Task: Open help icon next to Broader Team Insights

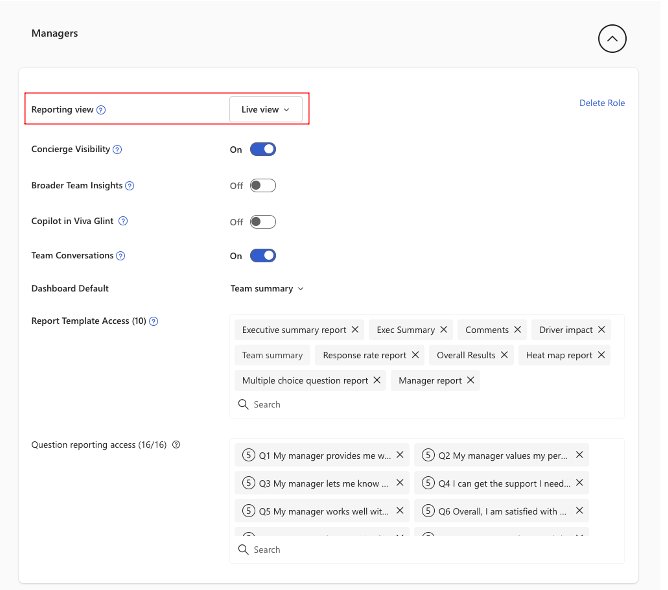Action: [130, 186]
